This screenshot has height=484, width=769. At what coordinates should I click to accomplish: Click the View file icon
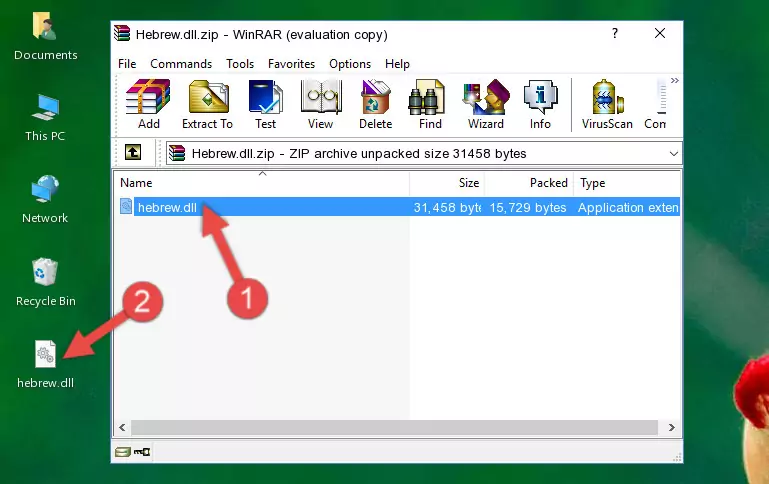(x=321, y=104)
